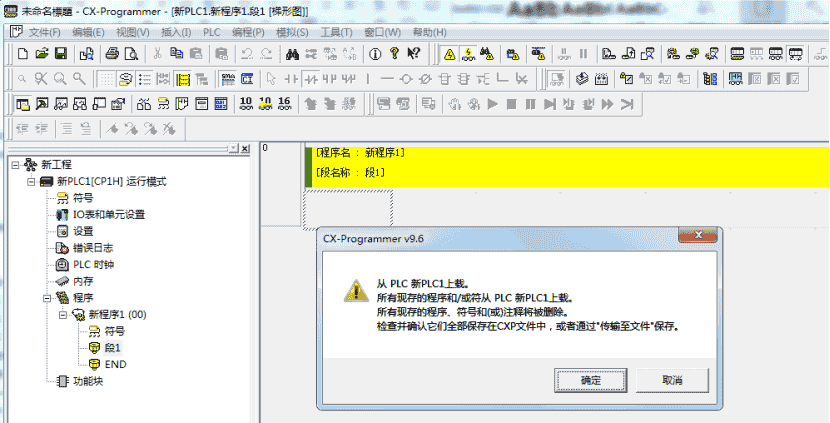This screenshot has width=830, height=423.
Task: Click the Save (floppy disk) toolbar icon
Action: coord(60,53)
